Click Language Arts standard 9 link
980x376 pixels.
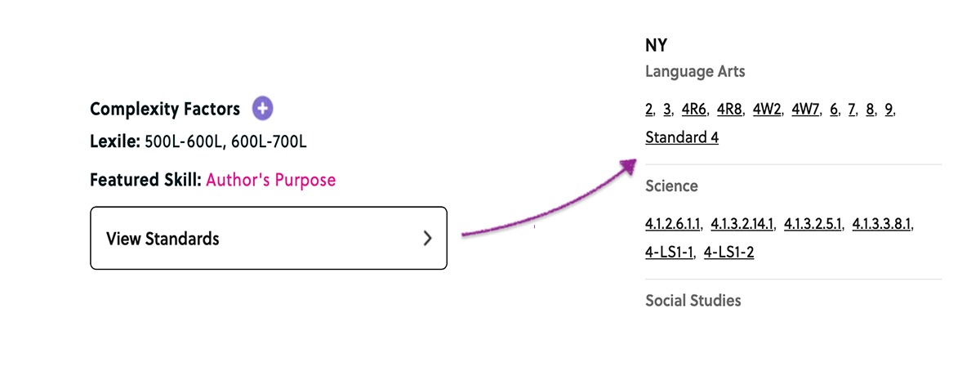coord(889,110)
